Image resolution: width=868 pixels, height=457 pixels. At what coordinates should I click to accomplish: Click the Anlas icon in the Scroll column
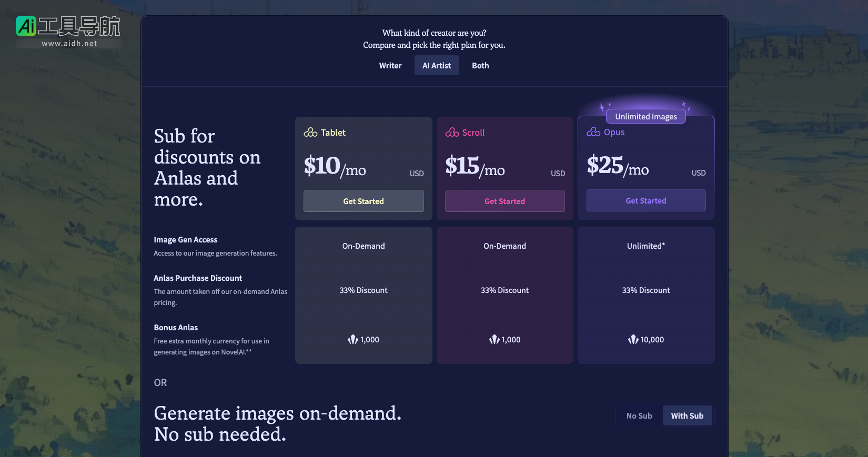[x=494, y=340]
